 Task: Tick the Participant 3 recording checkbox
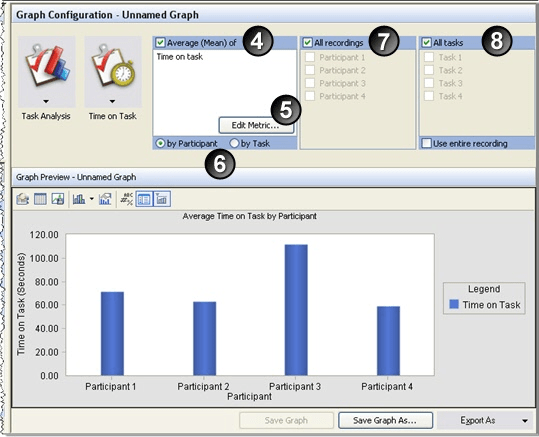[310, 83]
